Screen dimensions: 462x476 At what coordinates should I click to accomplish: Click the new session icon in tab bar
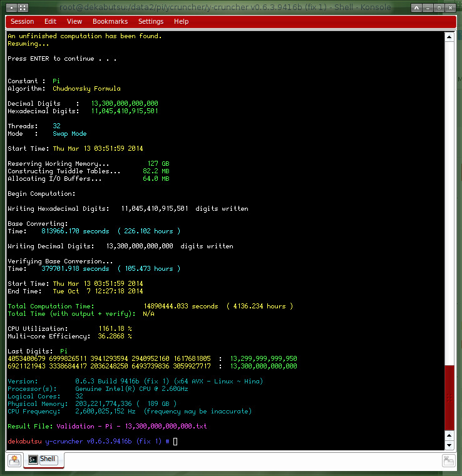13,460
